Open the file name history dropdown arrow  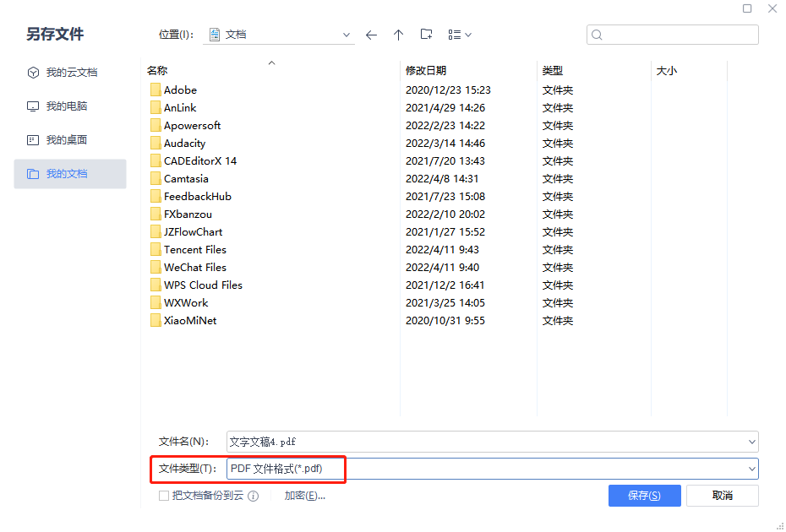[x=751, y=442]
